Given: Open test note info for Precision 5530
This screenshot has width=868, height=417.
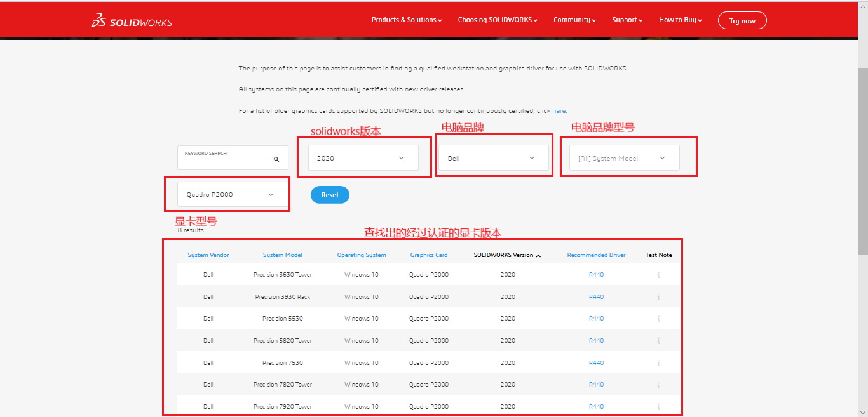Looking at the screenshot, I should [658, 319].
